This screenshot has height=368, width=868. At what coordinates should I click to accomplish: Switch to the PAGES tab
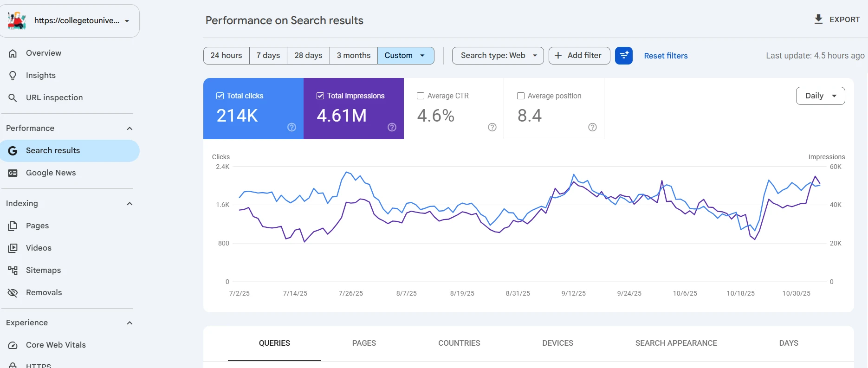click(x=364, y=343)
